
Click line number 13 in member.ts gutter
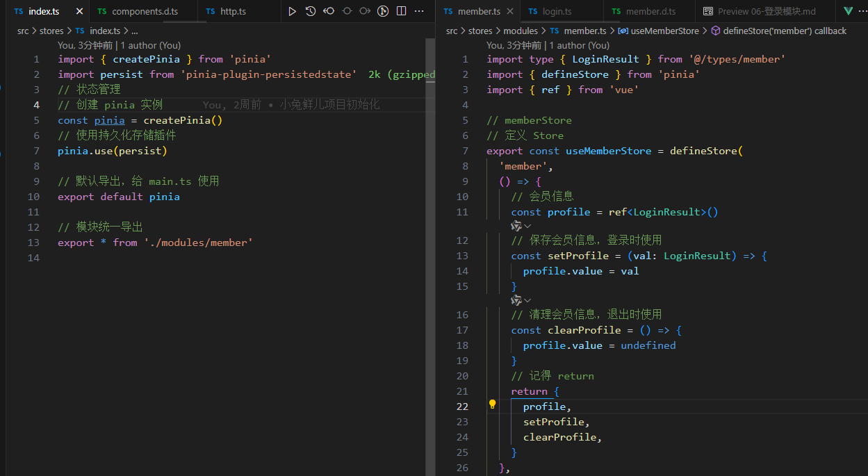coord(463,256)
